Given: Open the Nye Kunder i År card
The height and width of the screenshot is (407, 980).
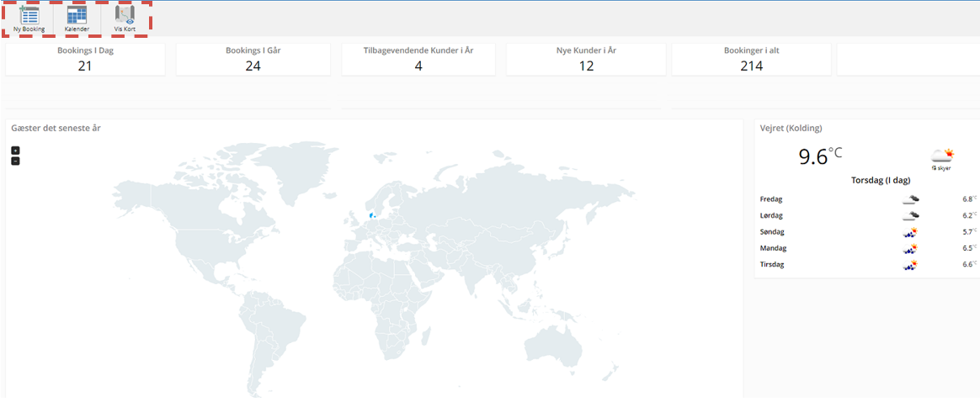Looking at the screenshot, I should click(586, 60).
